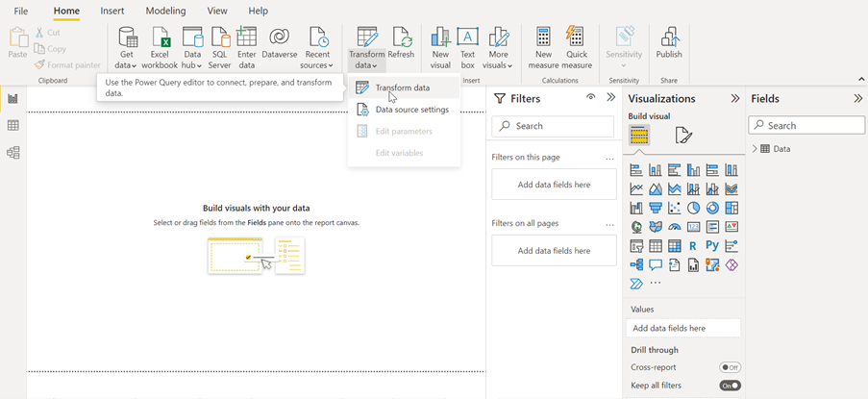This screenshot has width=868, height=399.
Task: Get more visuals via ellipsis button
Action: [x=656, y=284]
